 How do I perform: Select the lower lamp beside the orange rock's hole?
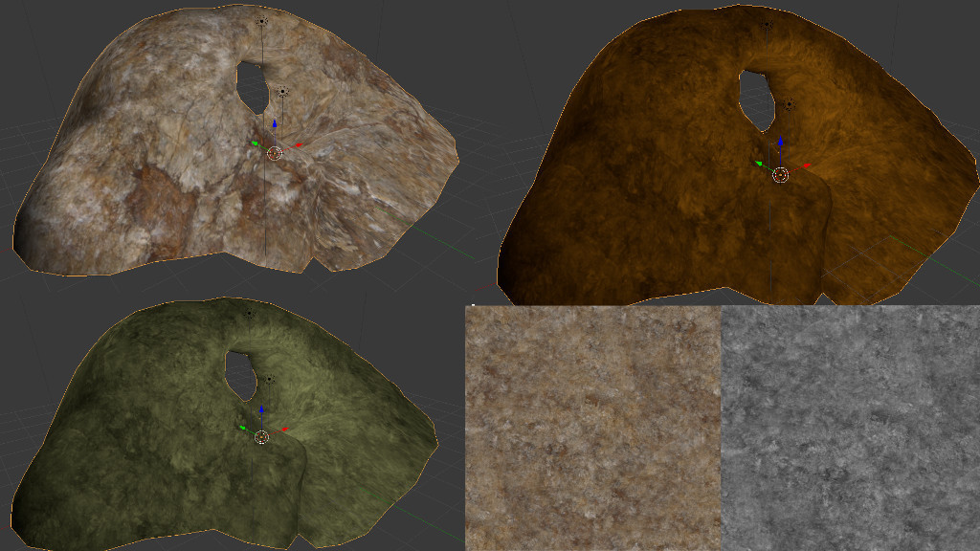pos(789,105)
